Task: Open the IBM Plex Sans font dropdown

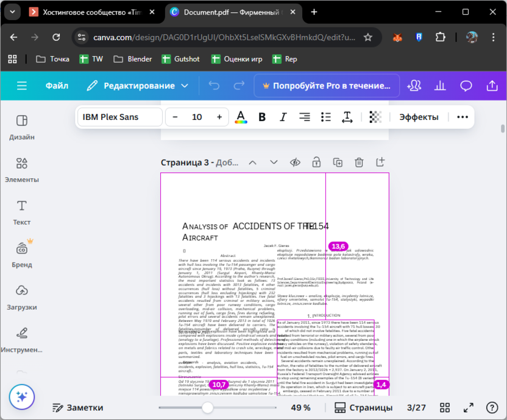Action: 119,117
